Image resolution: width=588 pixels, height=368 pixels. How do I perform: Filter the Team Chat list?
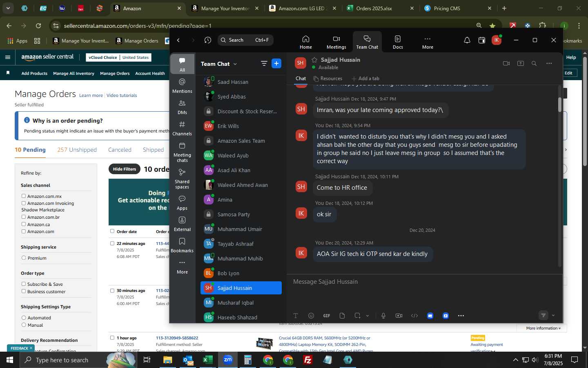[264, 63]
